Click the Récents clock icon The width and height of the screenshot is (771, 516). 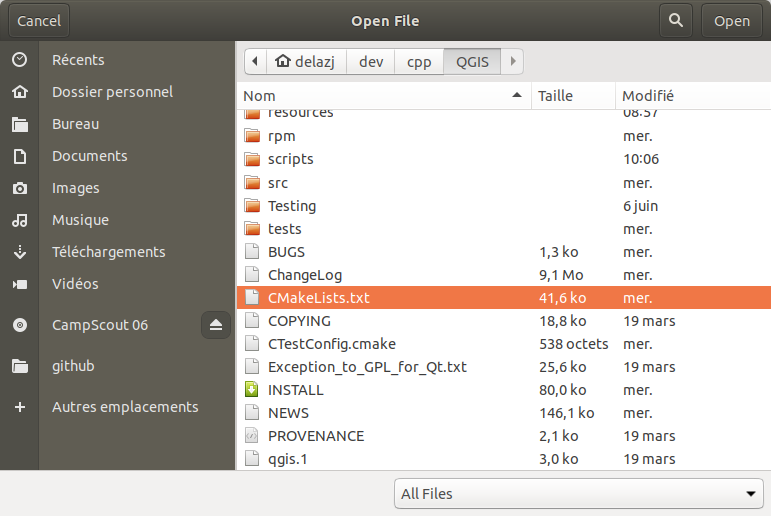(x=19, y=60)
